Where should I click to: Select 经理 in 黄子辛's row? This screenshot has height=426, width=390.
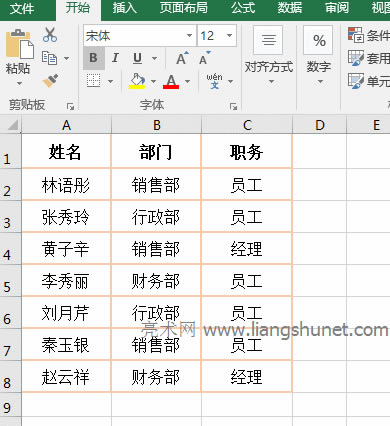tap(247, 248)
